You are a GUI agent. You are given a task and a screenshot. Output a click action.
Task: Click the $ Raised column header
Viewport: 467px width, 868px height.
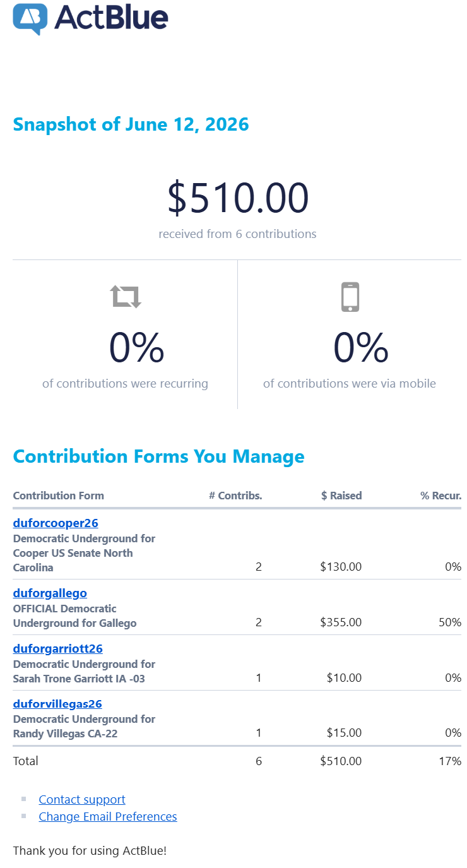pos(341,496)
